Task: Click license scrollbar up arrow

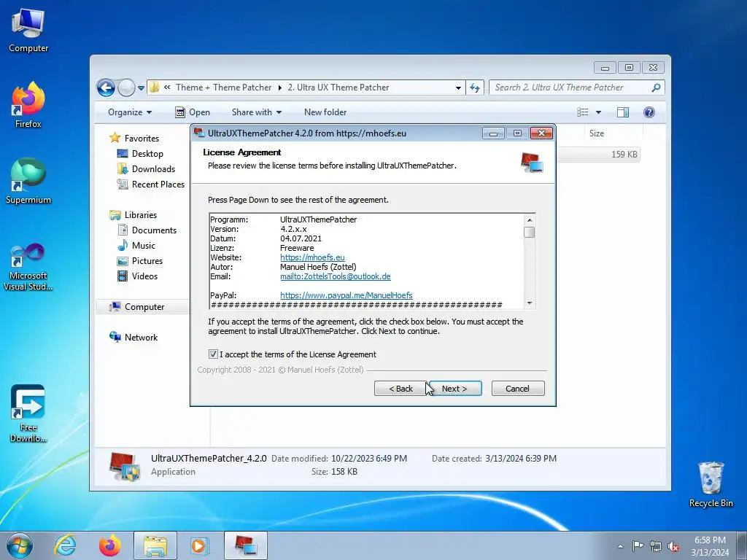Action: (x=530, y=220)
